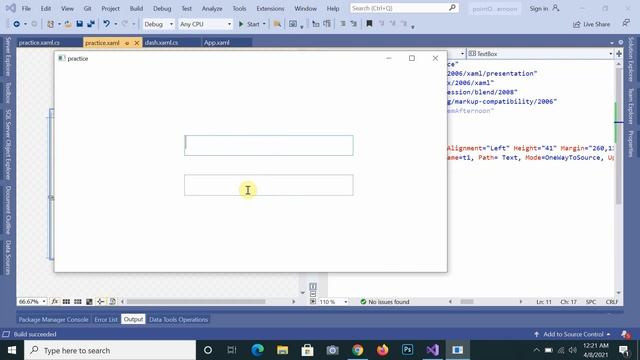Toggle the effects fx button in designer

click(x=55, y=302)
